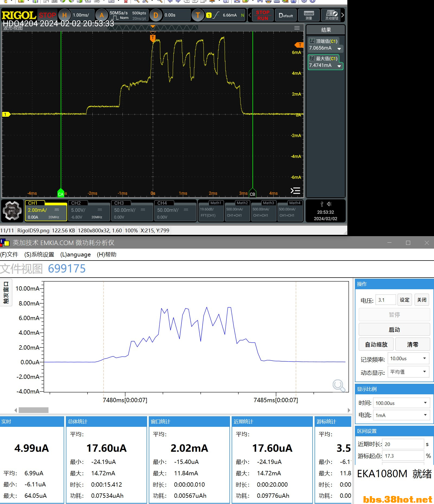Click the orange trigger level marker at right edge
434x504 pixels.
(299, 45)
